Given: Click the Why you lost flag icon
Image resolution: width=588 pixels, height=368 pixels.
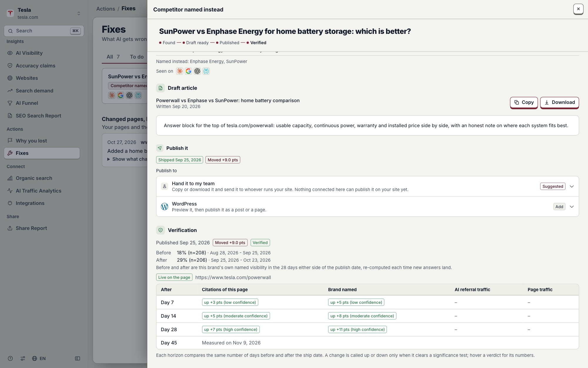Looking at the screenshot, I should tap(10, 141).
